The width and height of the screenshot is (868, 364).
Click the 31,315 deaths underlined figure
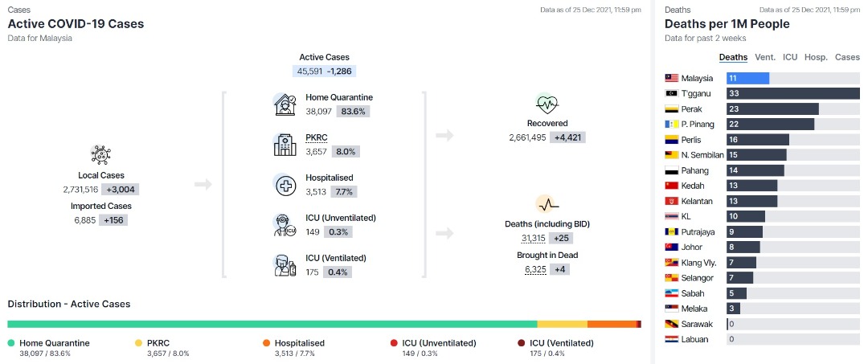point(533,239)
